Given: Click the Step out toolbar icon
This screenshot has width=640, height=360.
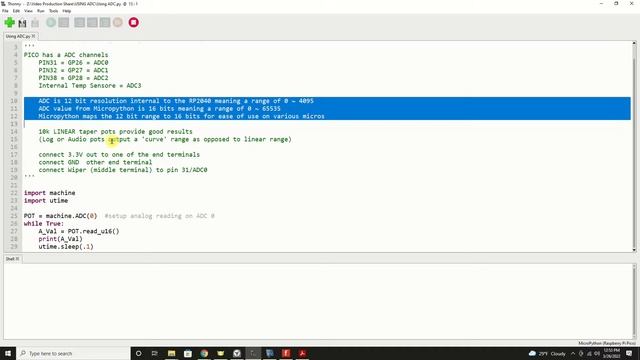Looking at the screenshot, I should [105, 22].
